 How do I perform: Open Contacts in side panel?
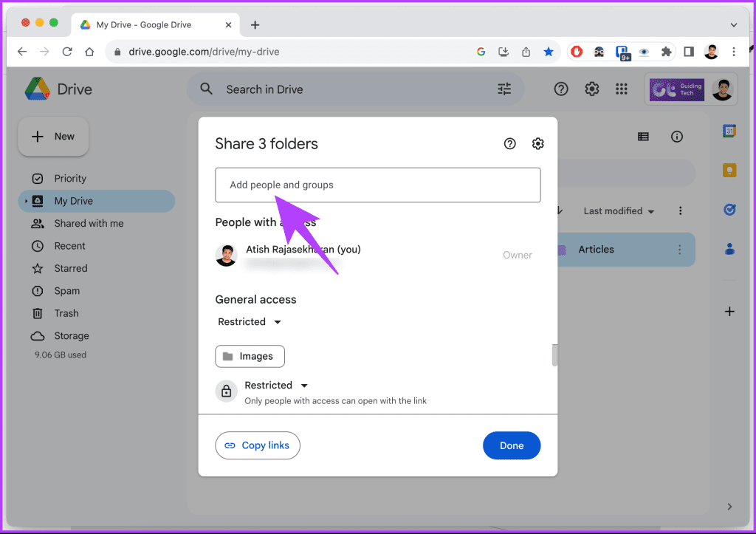pyautogui.click(x=729, y=248)
